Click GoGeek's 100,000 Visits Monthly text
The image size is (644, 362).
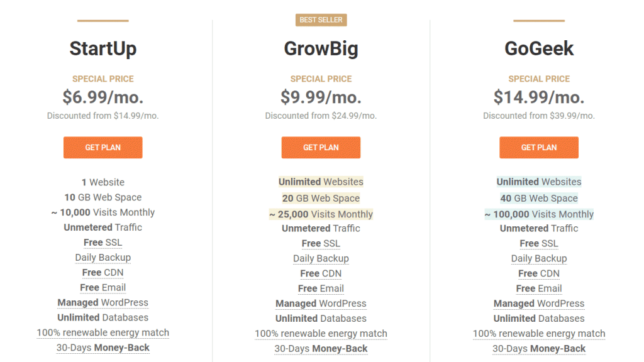[539, 214]
